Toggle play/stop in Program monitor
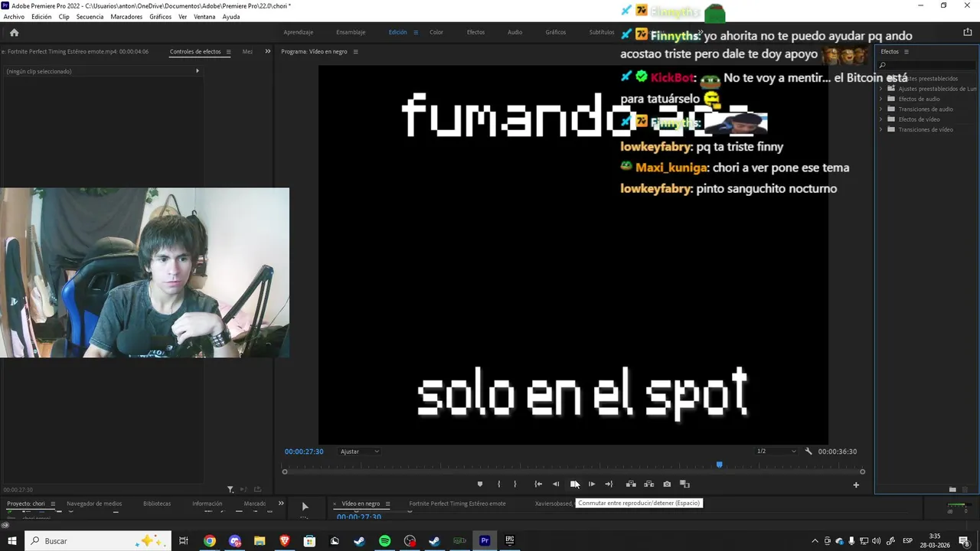The height and width of the screenshot is (551, 980). pos(574,484)
